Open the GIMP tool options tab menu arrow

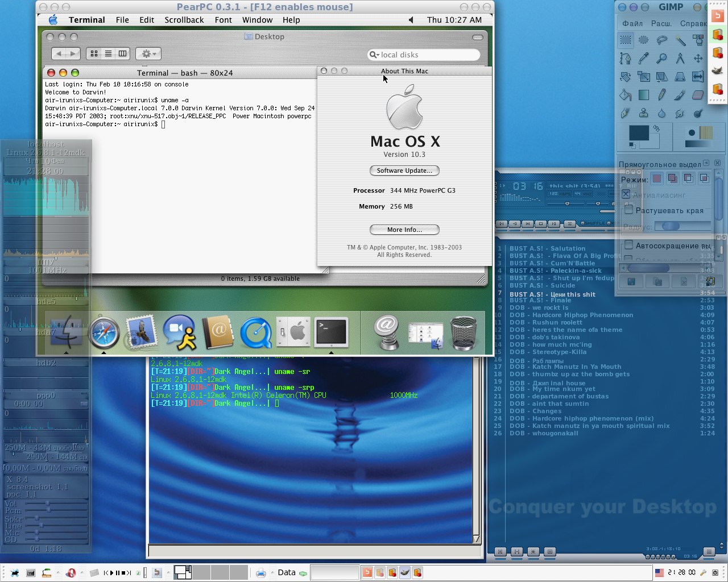[706, 163]
